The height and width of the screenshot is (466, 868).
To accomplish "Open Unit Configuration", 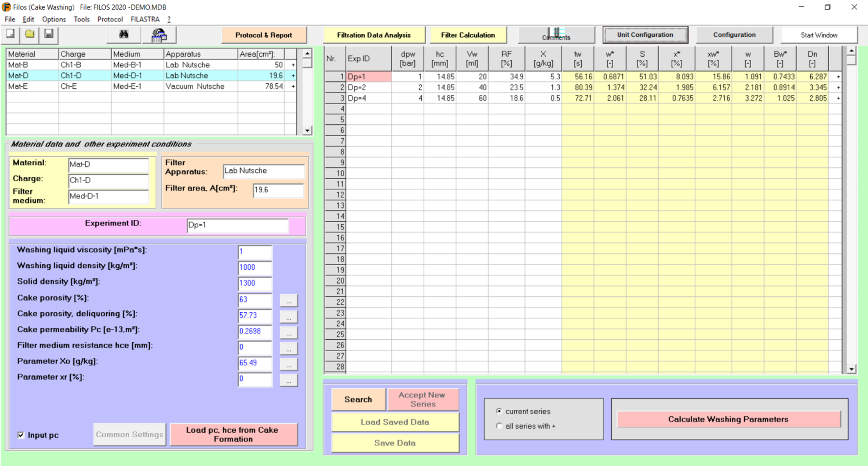I will [x=645, y=35].
